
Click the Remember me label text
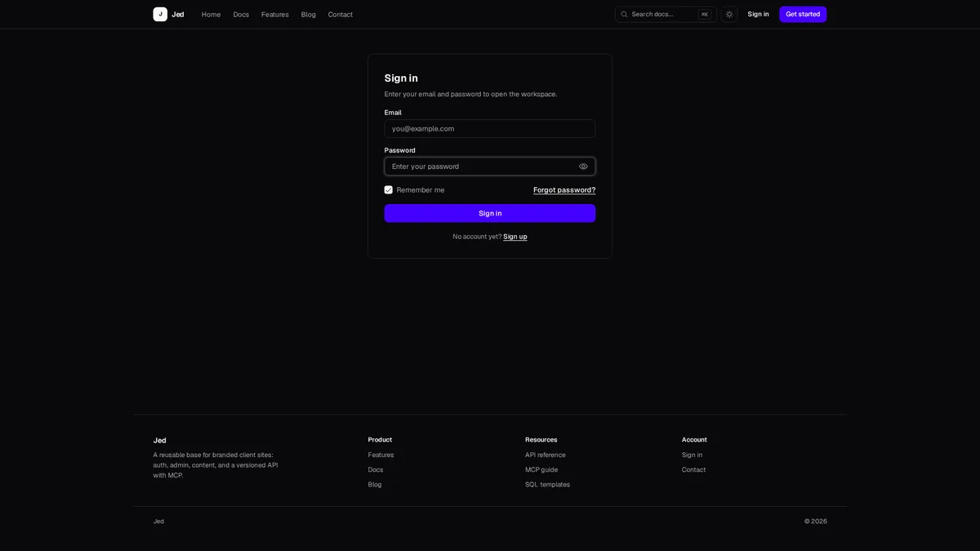point(421,190)
